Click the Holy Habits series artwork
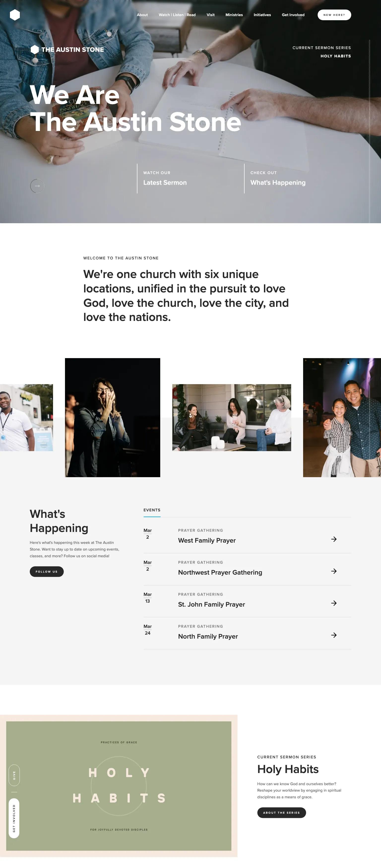Image resolution: width=381 pixels, height=868 pixels. [119, 786]
